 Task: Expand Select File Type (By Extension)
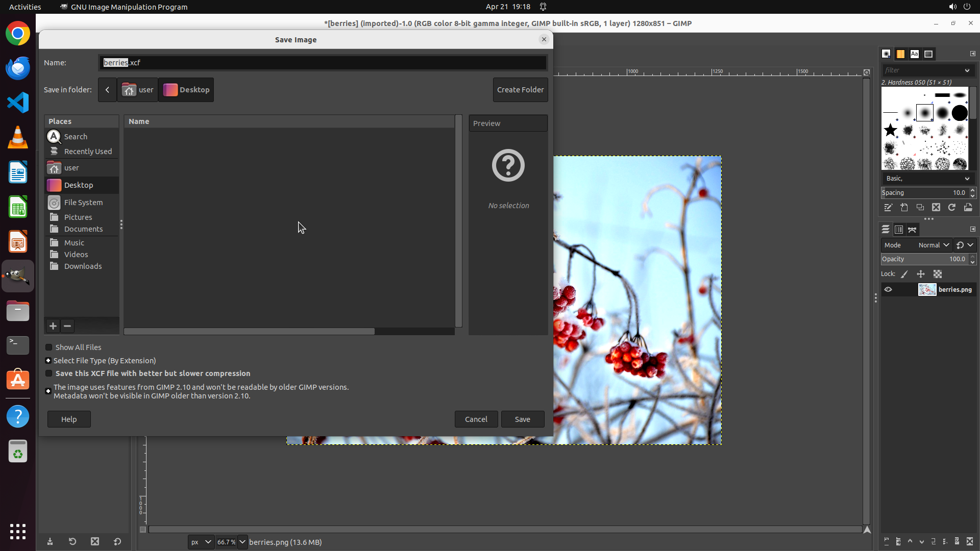48,361
